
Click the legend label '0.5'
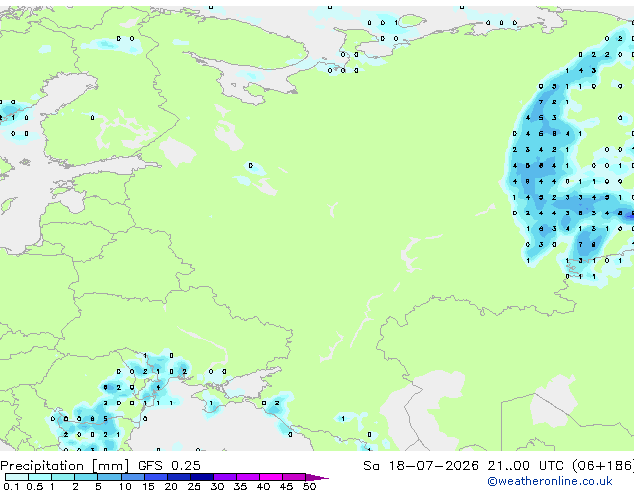pos(34,486)
